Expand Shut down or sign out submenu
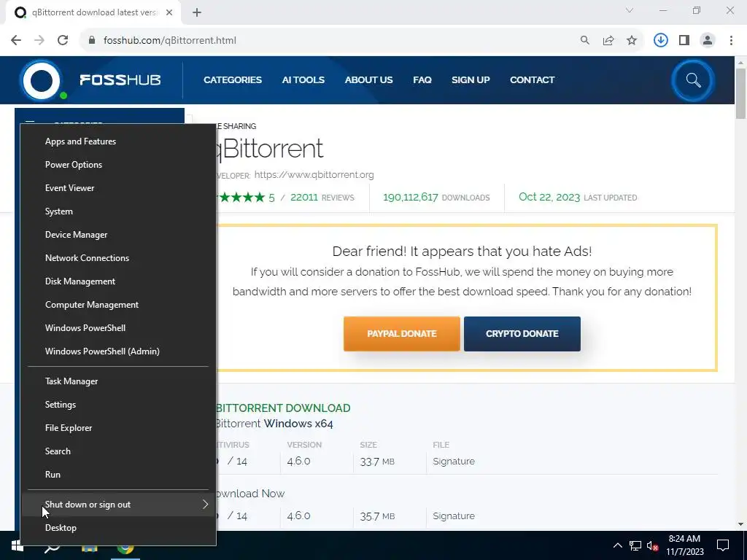 pyautogui.click(x=118, y=505)
